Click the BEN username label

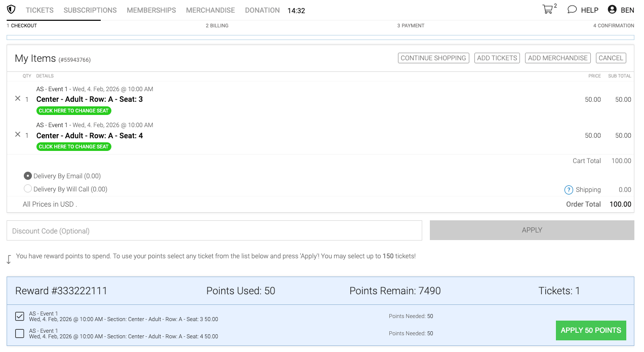[x=627, y=10]
